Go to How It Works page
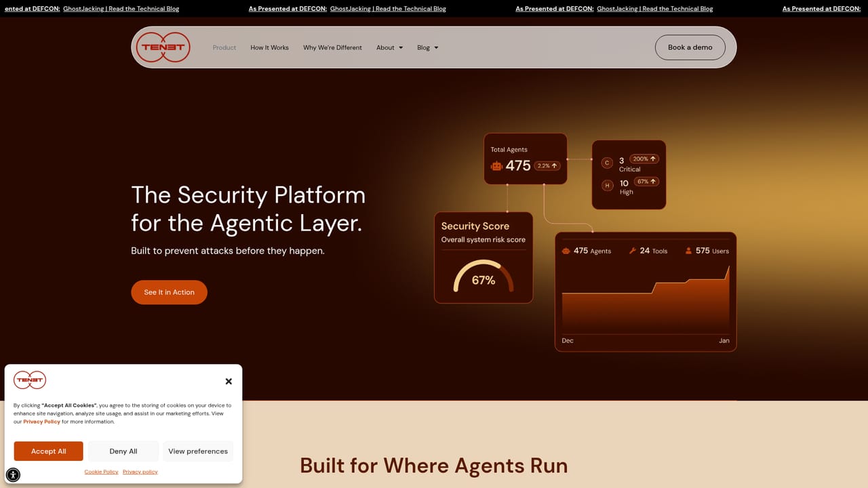The image size is (868, 488). [270, 47]
